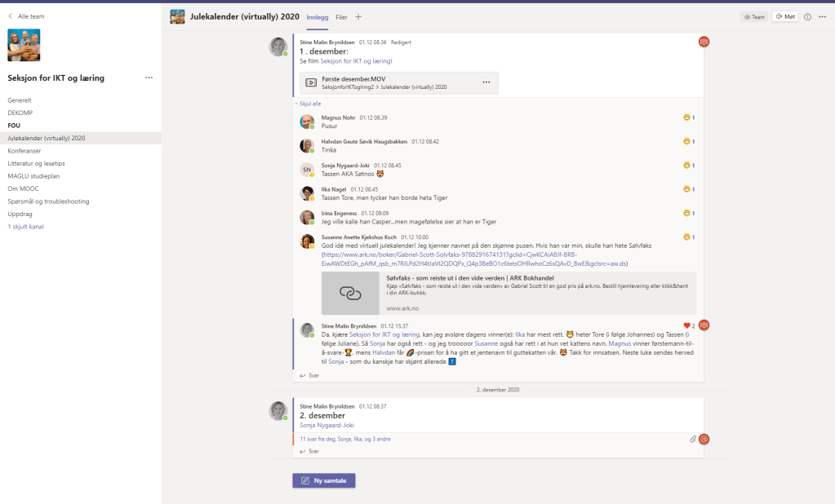Open more options for Seksjon for IKT og læring
This screenshot has width=835, height=504.
coord(149,78)
